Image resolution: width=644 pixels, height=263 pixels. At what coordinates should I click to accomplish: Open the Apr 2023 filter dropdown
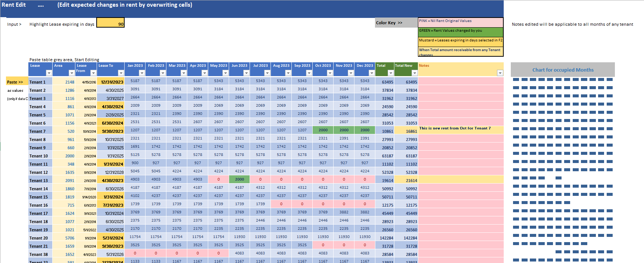coord(204,73)
